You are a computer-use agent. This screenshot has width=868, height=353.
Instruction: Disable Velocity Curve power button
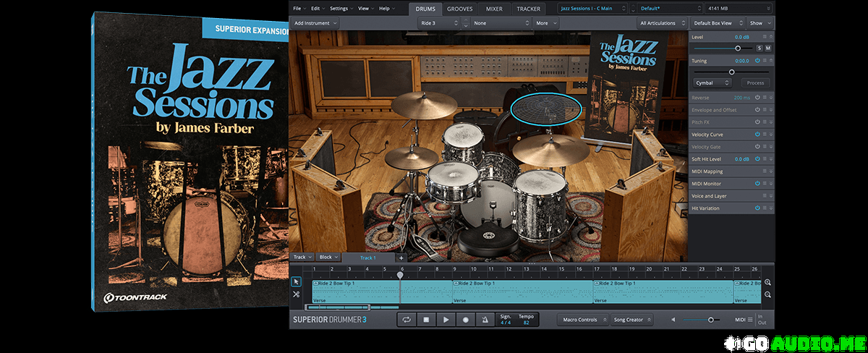coord(757,135)
